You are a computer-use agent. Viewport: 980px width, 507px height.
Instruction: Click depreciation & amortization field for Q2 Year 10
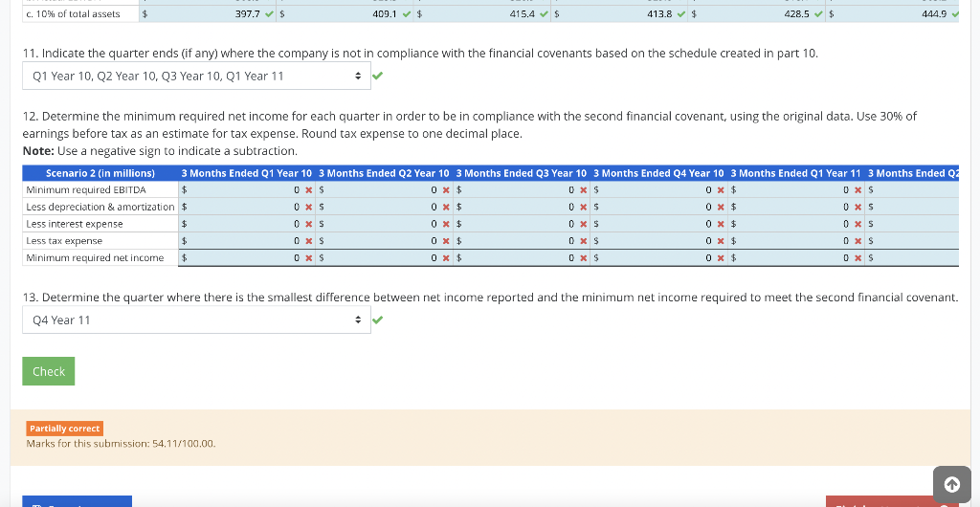[383, 207]
